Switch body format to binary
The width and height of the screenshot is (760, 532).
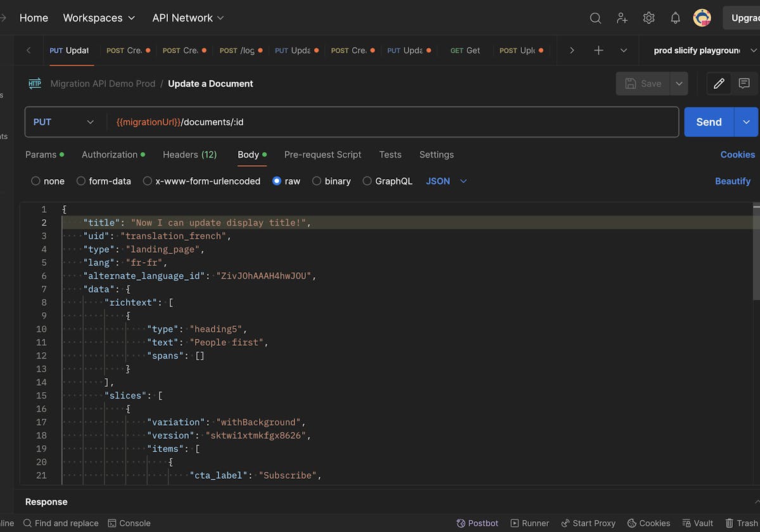click(x=331, y=181)
